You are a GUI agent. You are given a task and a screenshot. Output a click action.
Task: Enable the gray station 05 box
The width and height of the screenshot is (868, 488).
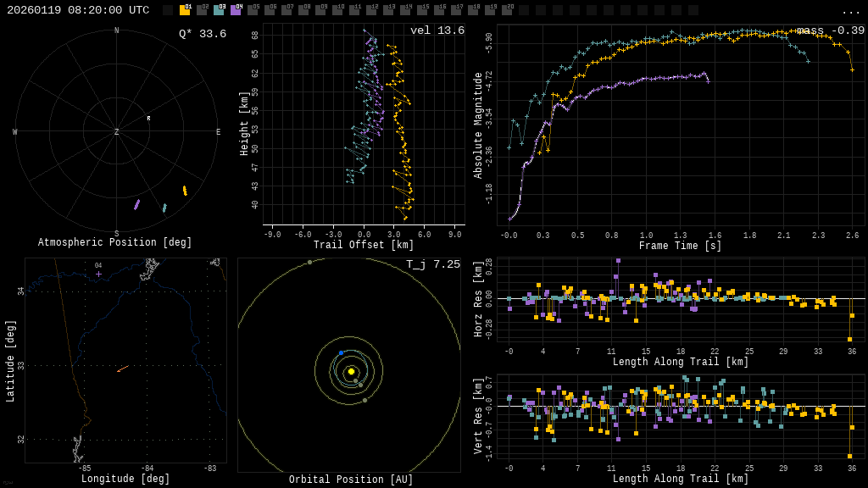253,10
